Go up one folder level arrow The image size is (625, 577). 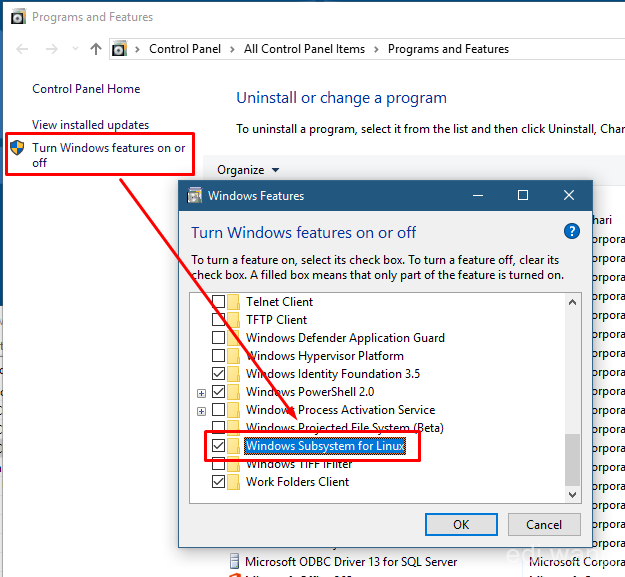coord(96,49)
